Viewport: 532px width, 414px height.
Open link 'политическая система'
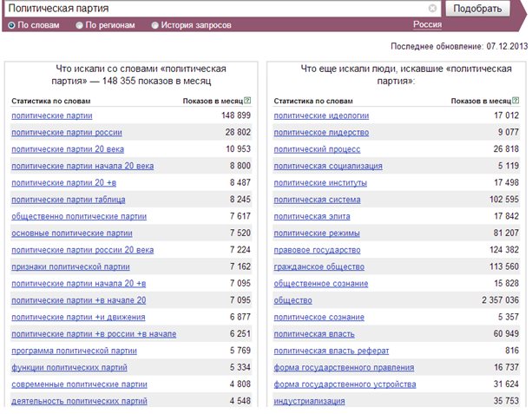coord(317,200)
